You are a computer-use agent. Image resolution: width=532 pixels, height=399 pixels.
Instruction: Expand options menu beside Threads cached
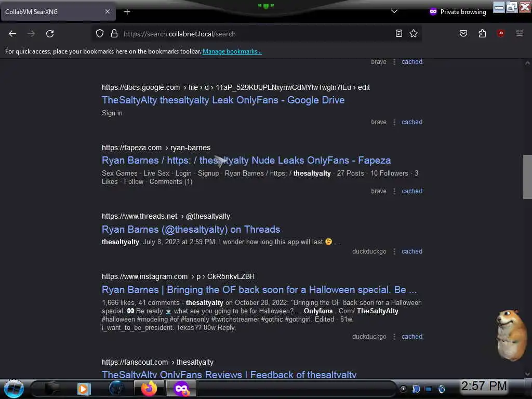click(x=394, y=251)
